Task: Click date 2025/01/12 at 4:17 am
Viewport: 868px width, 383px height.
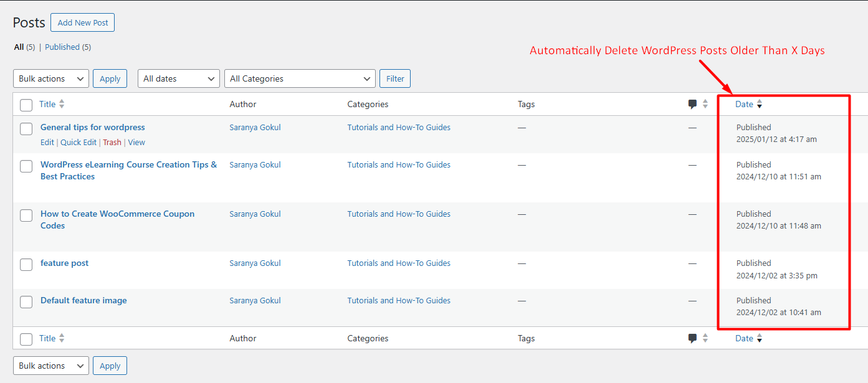Action: [x=776, y=139]
